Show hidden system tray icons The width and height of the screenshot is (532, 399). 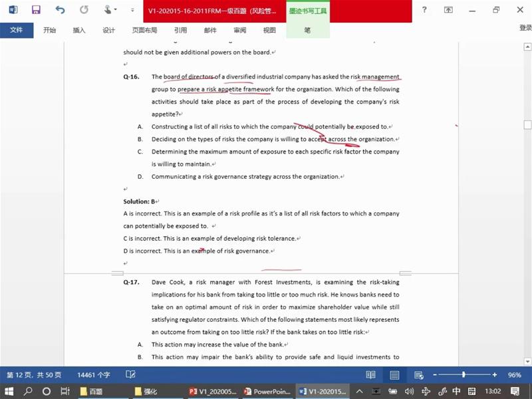point(359,391)
